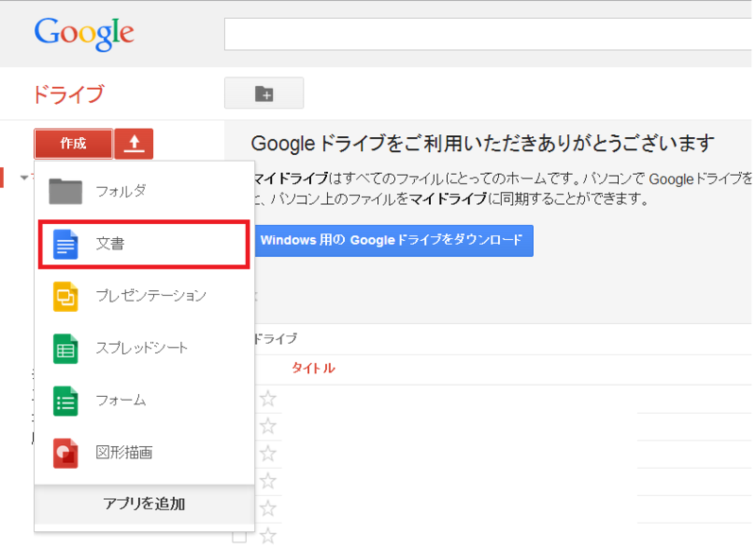Click the green フォーム list icon

(x=65, y=401)
